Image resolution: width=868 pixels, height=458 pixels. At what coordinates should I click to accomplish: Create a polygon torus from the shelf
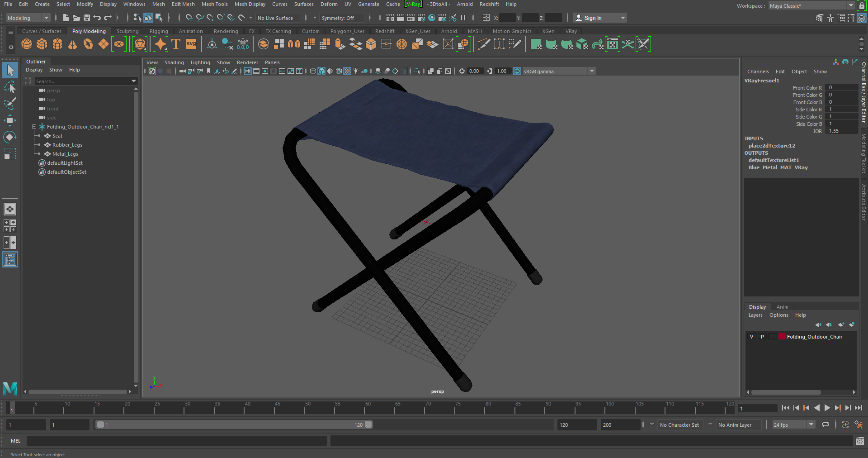(x=88, y=44)
